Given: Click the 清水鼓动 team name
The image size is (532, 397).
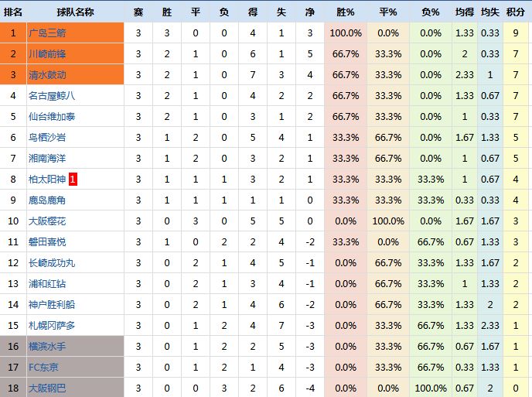Looking at the screenshot, I should pyautogui.click(x=47, y=75).
